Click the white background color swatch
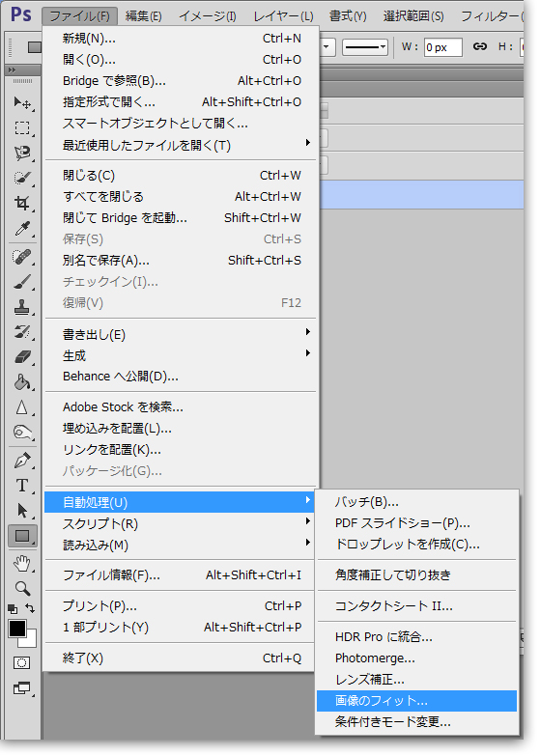This screenshot has height=756, width=540. [30, 641]
